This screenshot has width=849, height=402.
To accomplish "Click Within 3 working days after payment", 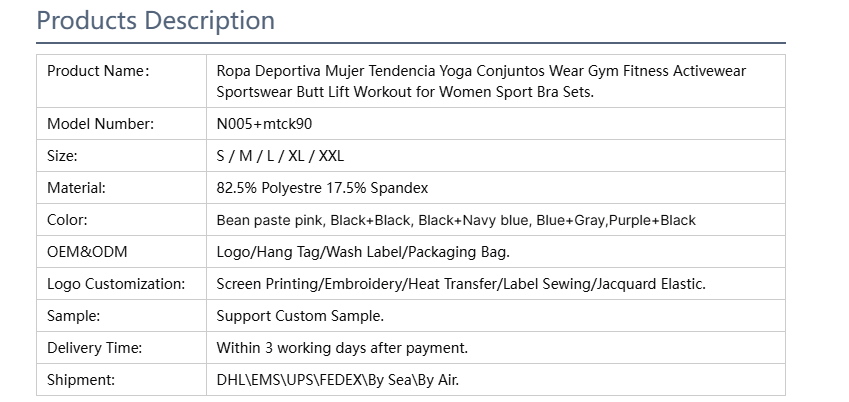I will pyautogui.click(x=342, y=348).
